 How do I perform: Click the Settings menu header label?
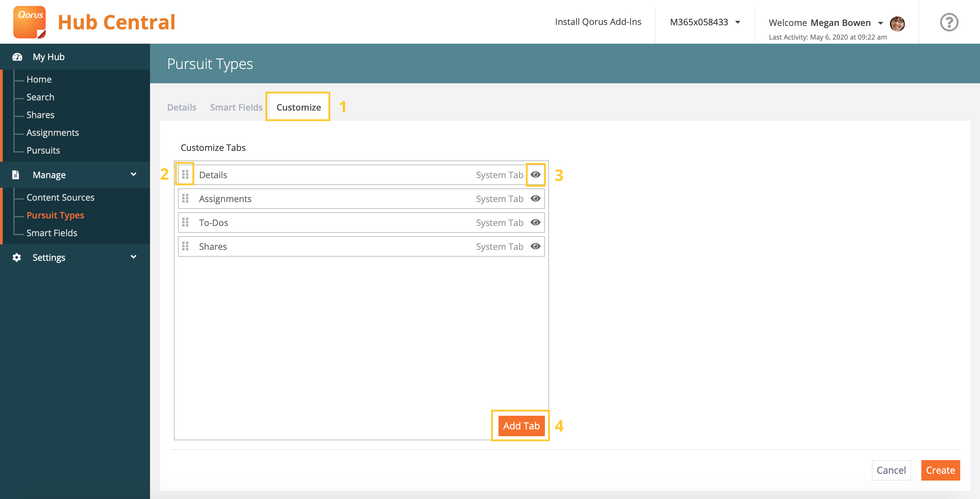tap(49, 257)
